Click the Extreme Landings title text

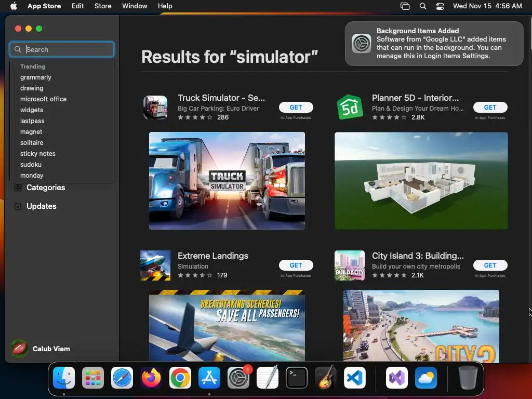tap(213, 256)
